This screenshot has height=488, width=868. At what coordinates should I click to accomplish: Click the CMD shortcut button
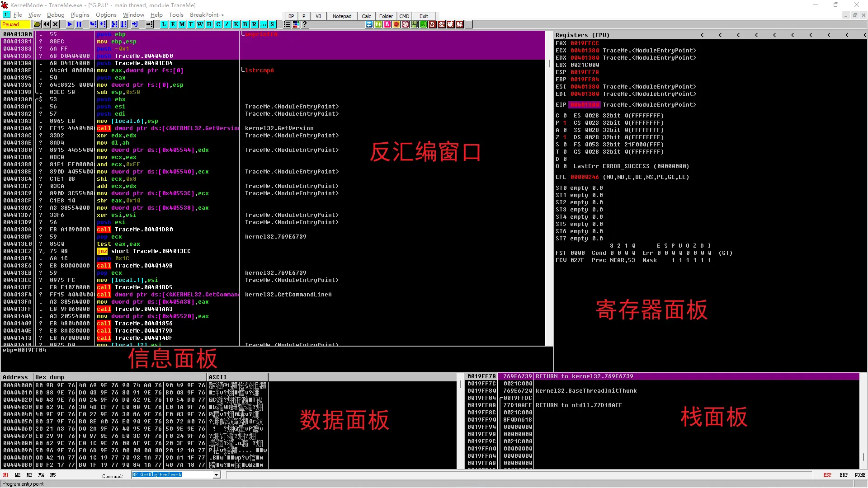click(x=404, y=16)
